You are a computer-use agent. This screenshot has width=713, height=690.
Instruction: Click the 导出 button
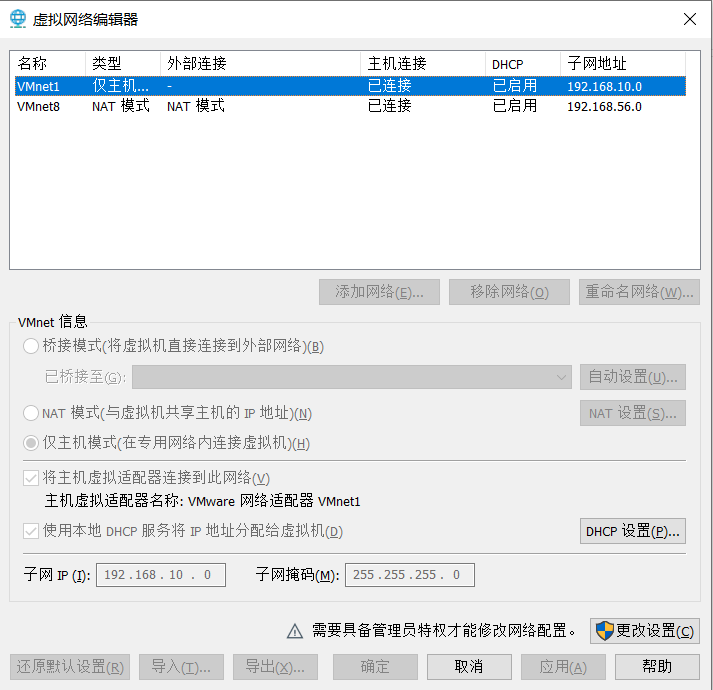click(275, 667)
